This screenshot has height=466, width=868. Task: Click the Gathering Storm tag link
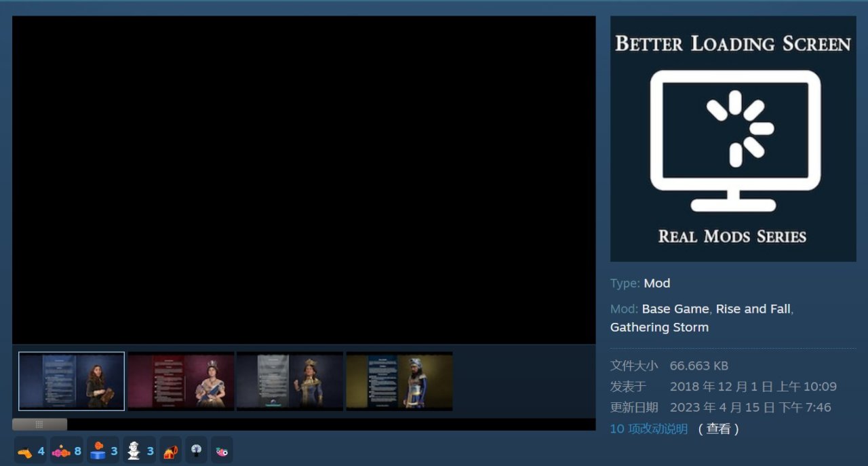659,327
